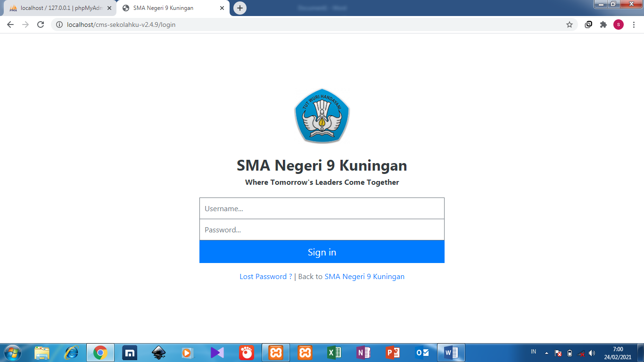This screenshot has height=362, width=644.
Task: Open the Windows Start menu
Action: [12, 353]
